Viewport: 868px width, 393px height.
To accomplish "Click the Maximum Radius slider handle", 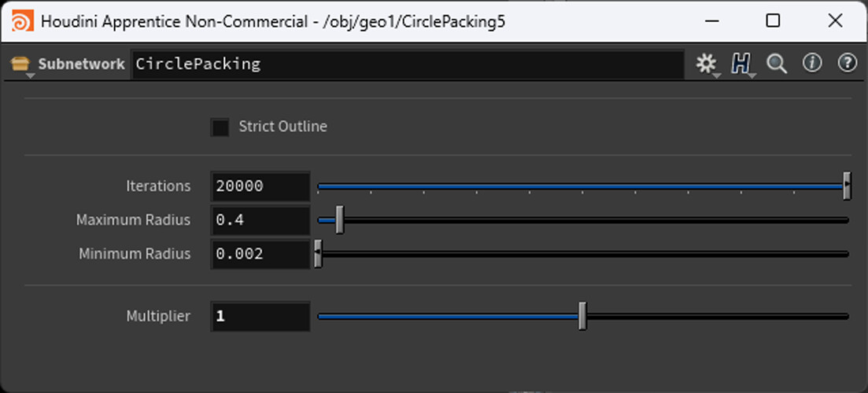I will [340, 220].
